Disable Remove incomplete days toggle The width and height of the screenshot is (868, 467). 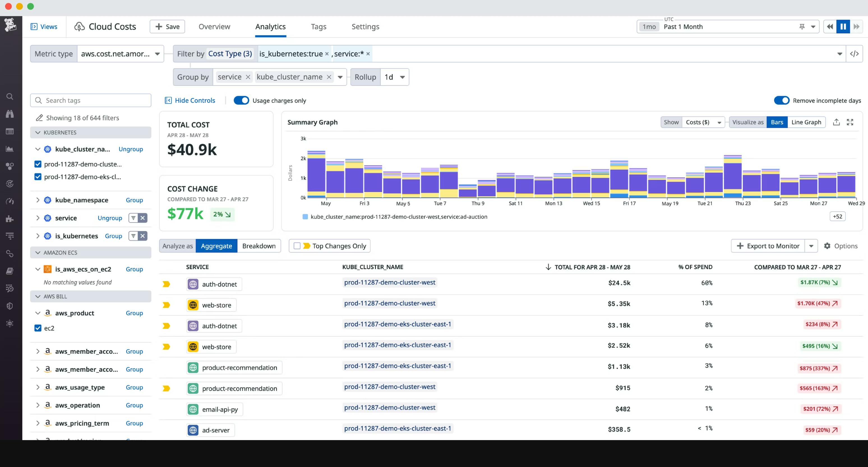click(x=781, y=100)
